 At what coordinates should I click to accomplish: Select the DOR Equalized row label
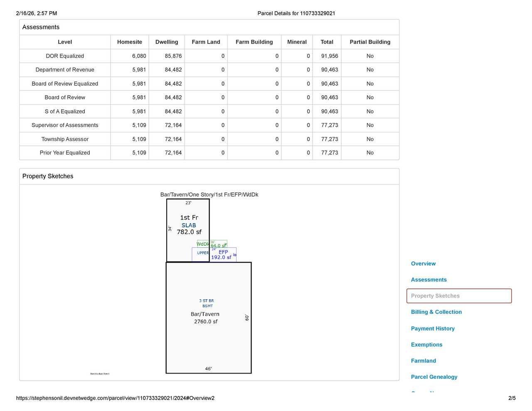click(x=65, y=56)
